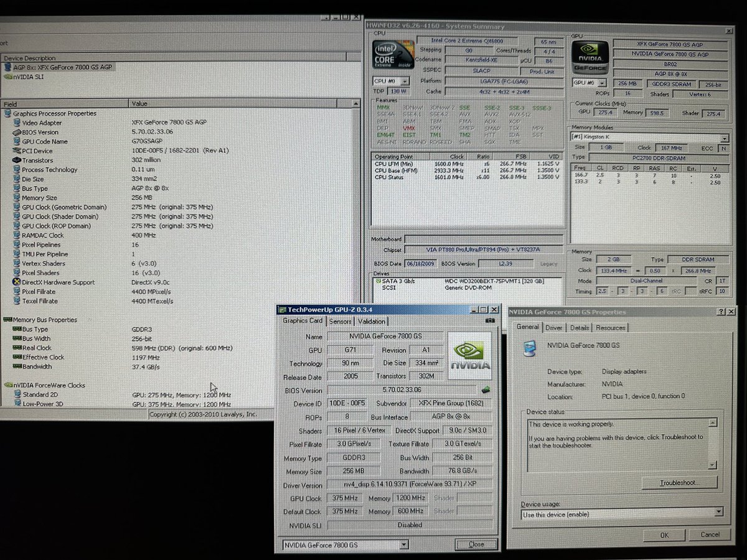Click the NVIDIA GeForce logo in HWiNFO
The image size is (747, 560).
(590, 57)
